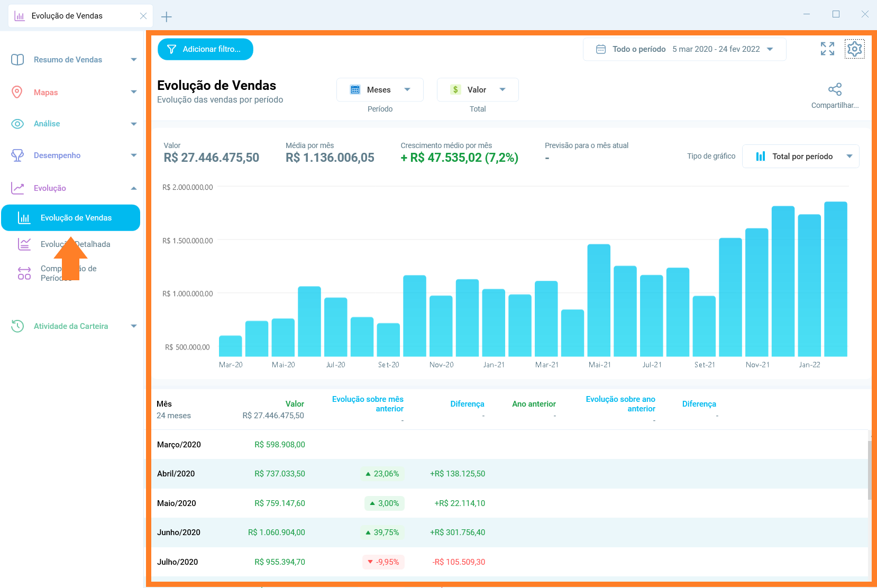Image resolution: width=877 pixels, height=588 pixels.
Task: Open Total por período chart type dropdown
Action: pos(801,156)
